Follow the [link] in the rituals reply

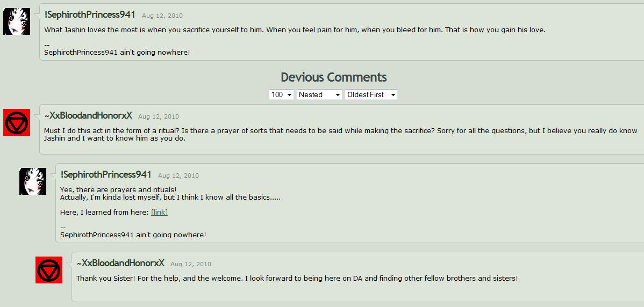click(x=159, y=212)
